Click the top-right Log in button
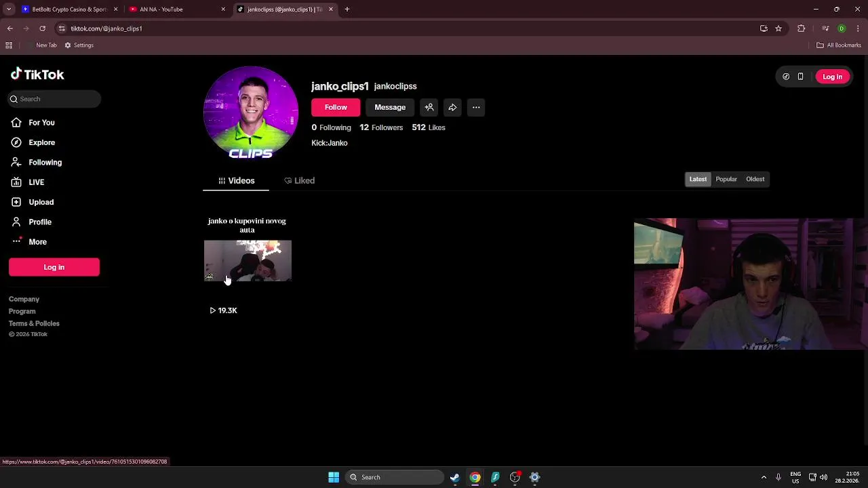868x488 pixels. pyautogui.click(x=832, y=77)
